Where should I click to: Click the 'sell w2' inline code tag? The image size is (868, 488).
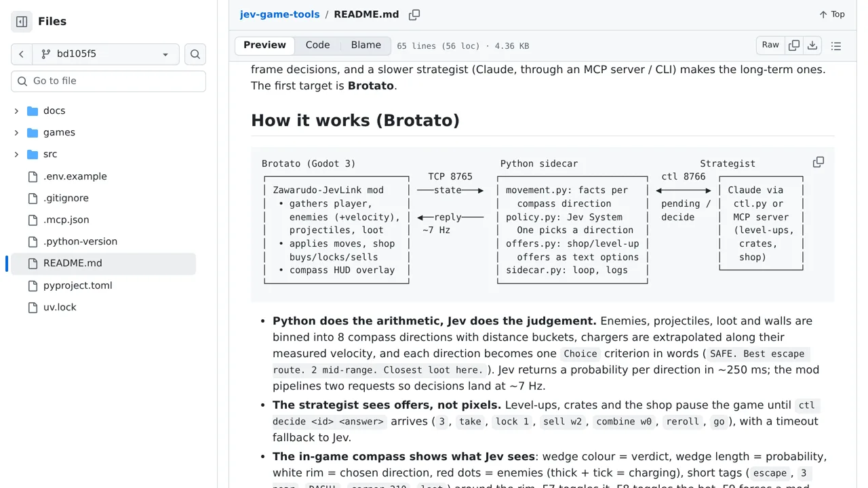pyautogui.click(x=564, y=422)
